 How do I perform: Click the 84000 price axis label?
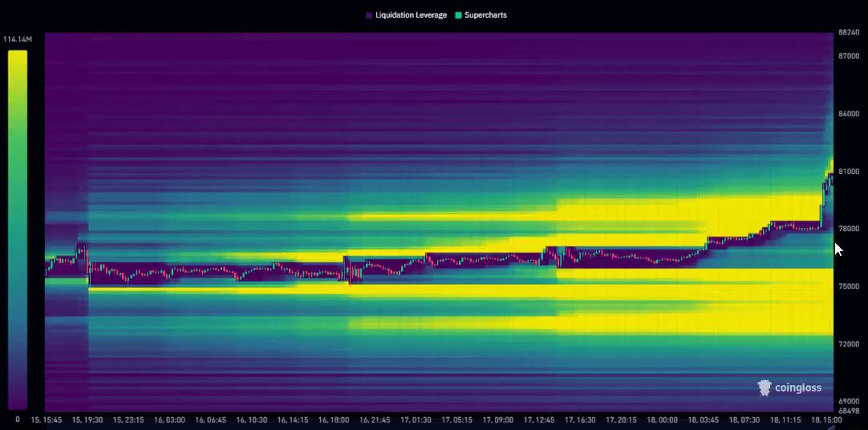[849, 113]
